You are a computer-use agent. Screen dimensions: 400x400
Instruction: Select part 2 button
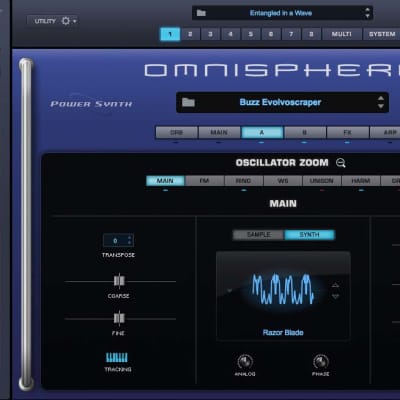click(190, 34)
